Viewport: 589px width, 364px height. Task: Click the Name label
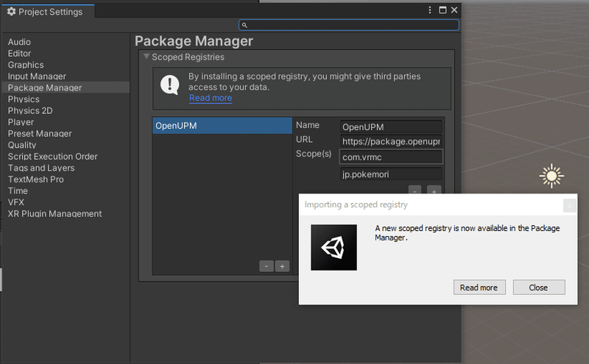coord(307,125)
